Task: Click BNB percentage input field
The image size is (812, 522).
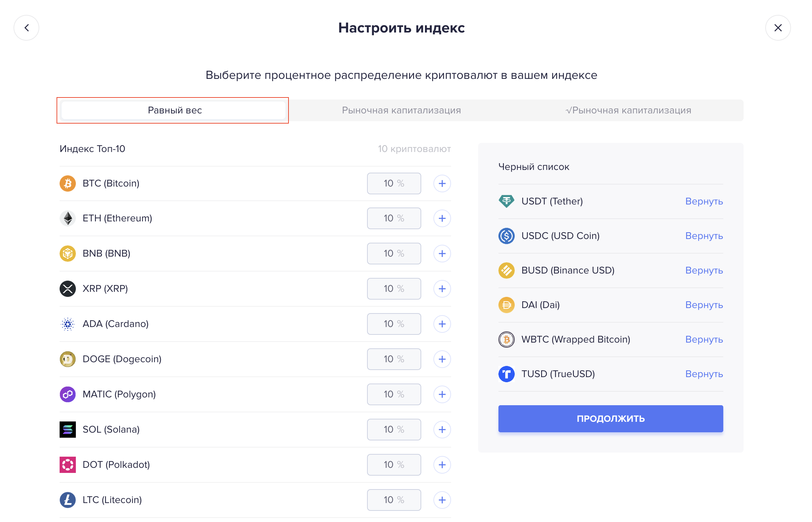Action: coord(394,254)
